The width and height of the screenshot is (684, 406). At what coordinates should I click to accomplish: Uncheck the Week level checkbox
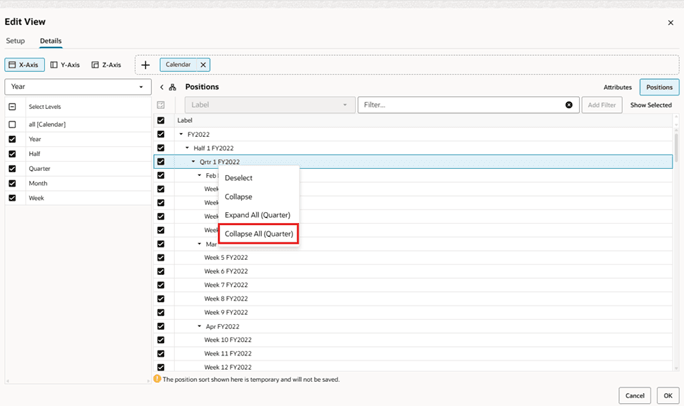point(12,198)
